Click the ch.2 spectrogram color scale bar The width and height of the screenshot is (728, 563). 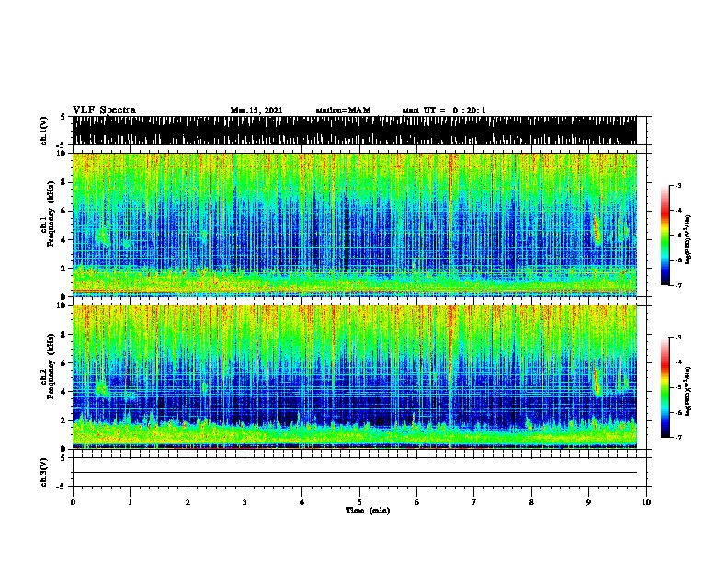point(665,387)
